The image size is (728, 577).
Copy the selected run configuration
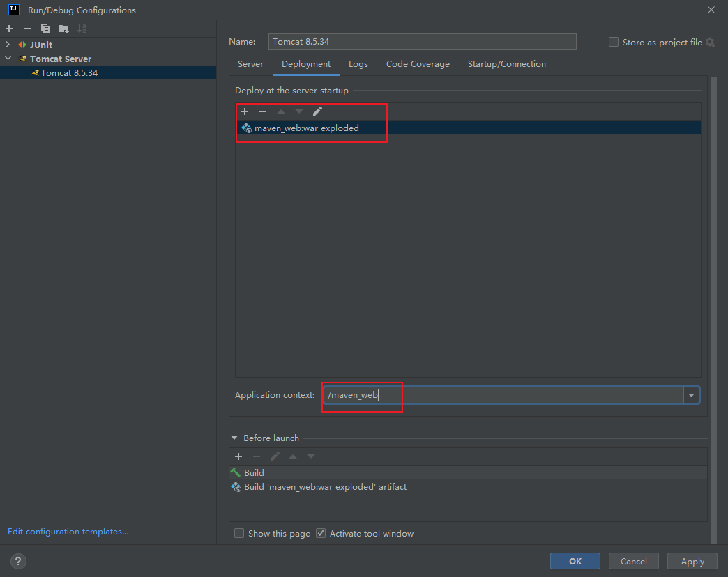tap(45, 29)
